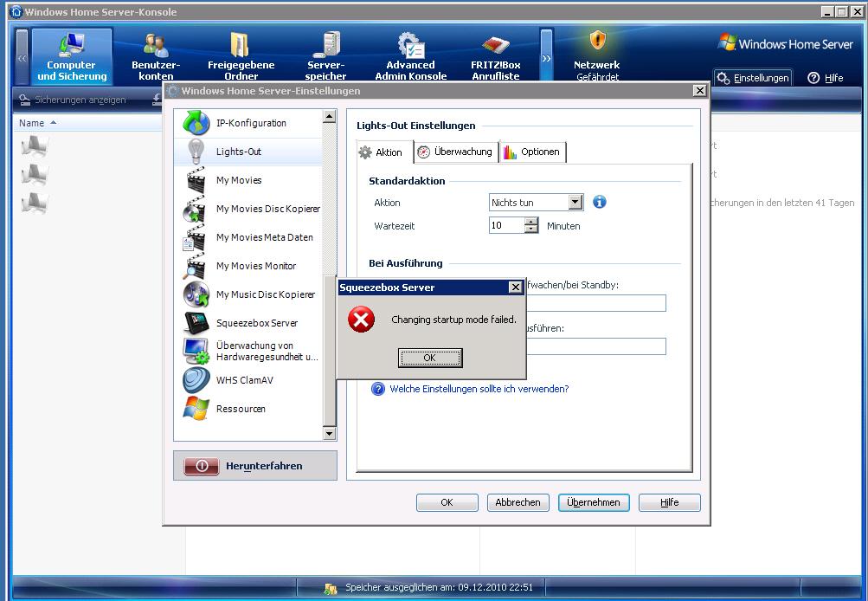Expand the Aktion dropdown showing Nichts tun
The height and width of the screenshot is (601, 868).
[x=575, y=202]
